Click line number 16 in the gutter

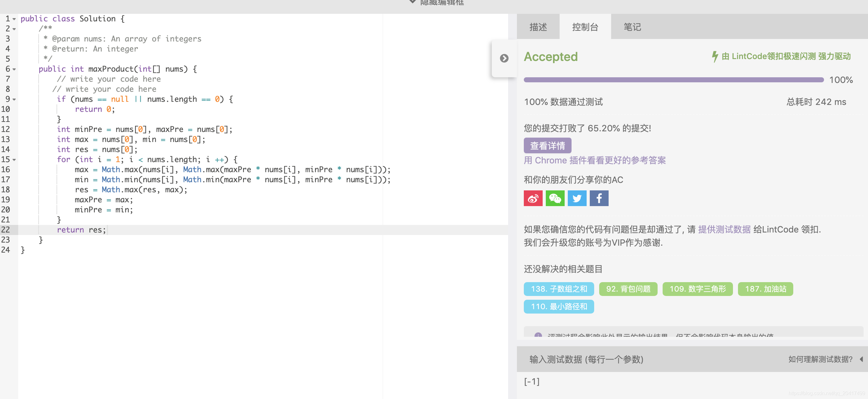(x=6, y=170)
